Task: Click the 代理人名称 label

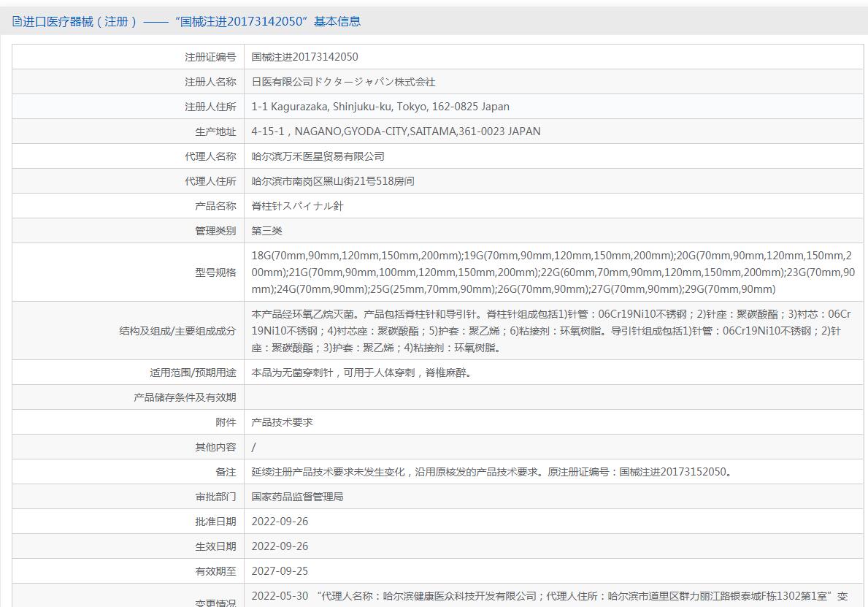Action: click(x=210, y=157)
